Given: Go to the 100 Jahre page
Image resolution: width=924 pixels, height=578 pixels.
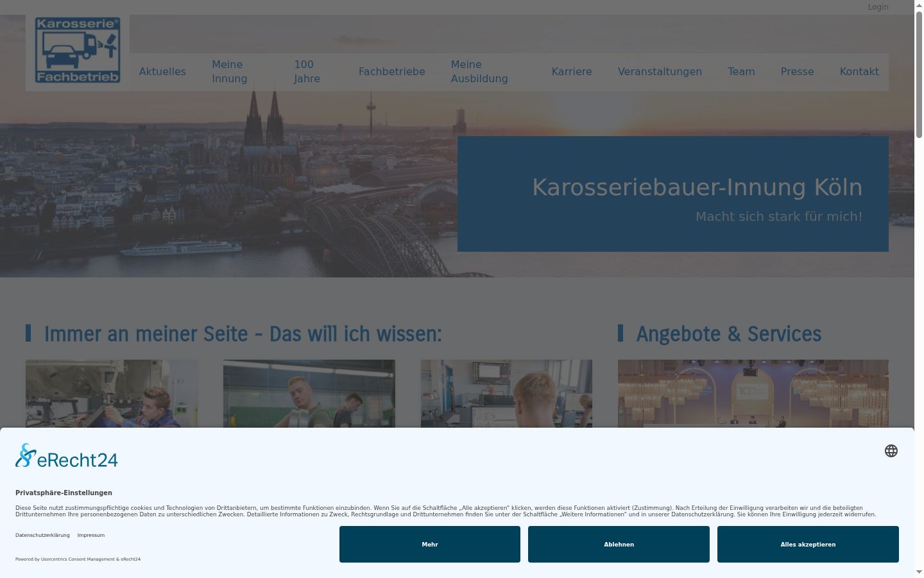Looking at the screenshot, I should [x=307, y=71].
